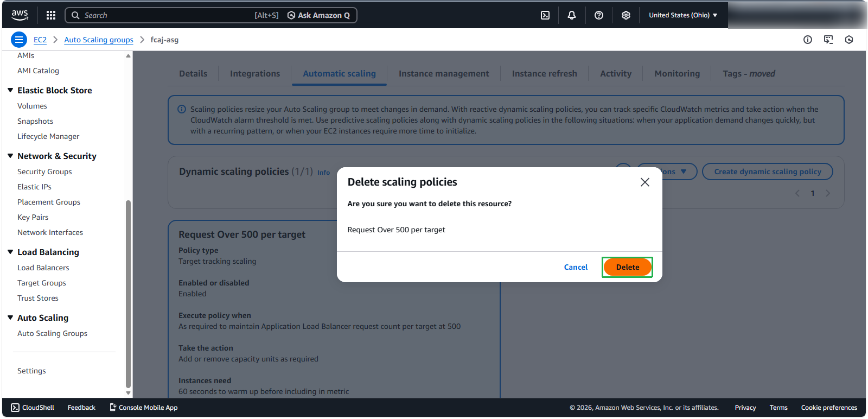Open Target Groups in the sidebar
This screenshot has width=868, height=419.
click(42, 283)
